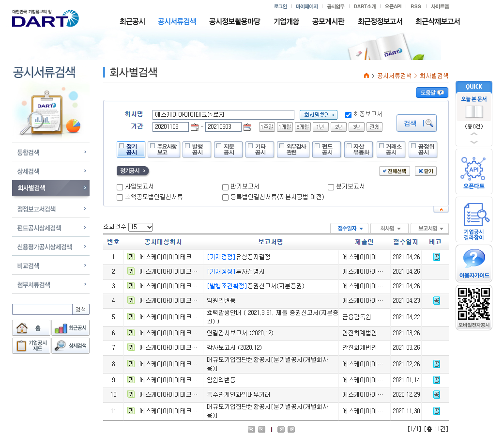Check the 발행공시 category checkbox
This screenshot has height=436, width=504.
pos(187,146)
